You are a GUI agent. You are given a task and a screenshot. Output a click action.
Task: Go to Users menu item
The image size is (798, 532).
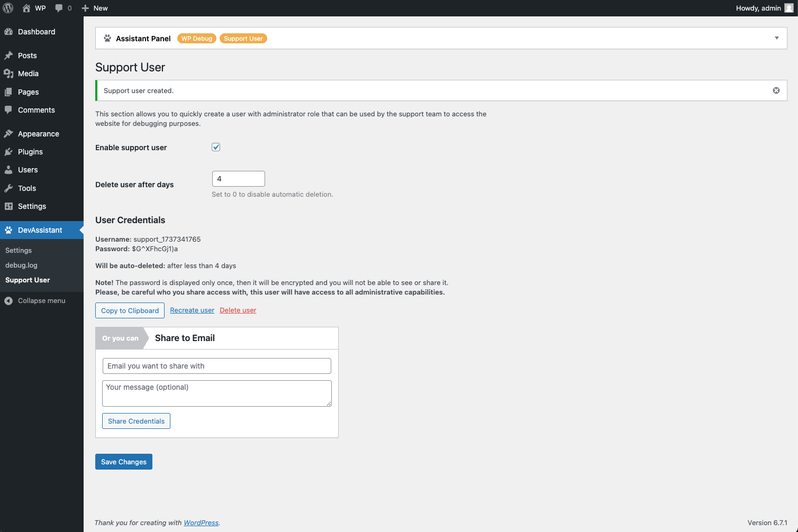pyautogui.click(x=42, y=170)
